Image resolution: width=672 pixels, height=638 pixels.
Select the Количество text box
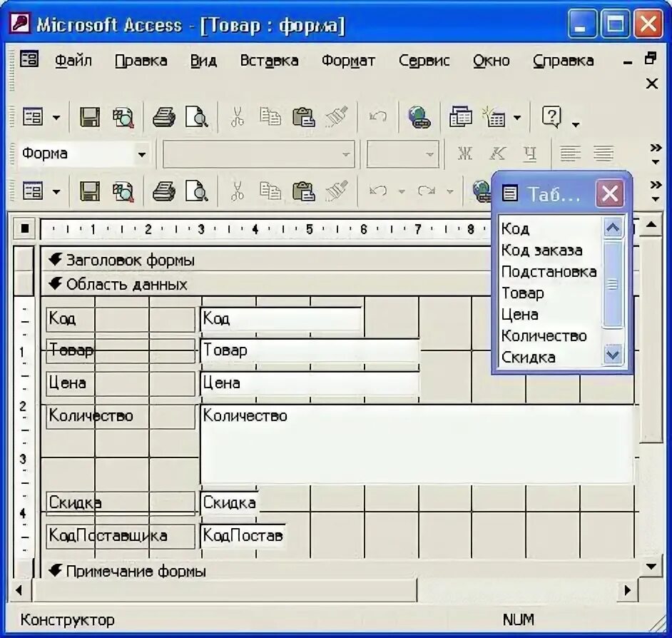click(417, 444)
